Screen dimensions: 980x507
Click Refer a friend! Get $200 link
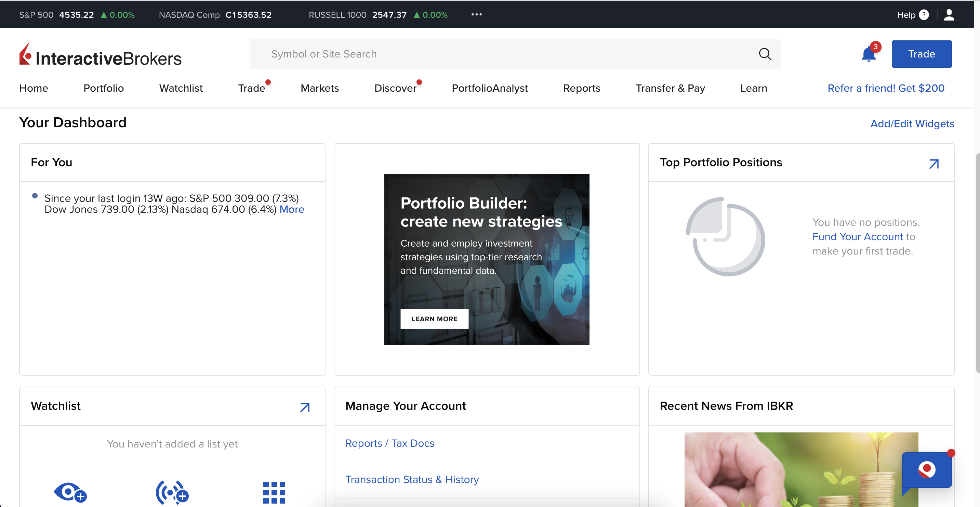click(x=886, y=88)
